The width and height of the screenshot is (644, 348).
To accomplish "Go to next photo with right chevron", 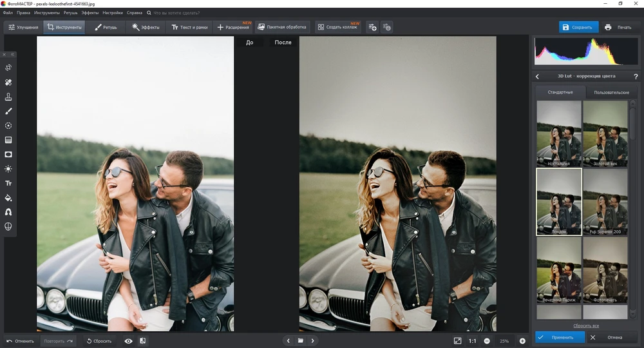I will (x=312, y=340).
